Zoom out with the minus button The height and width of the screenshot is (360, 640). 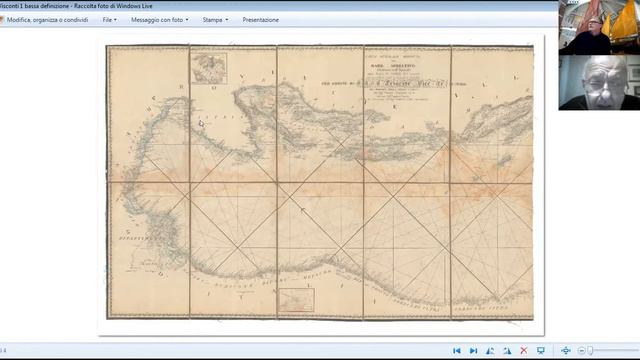[x=582, y=351]
